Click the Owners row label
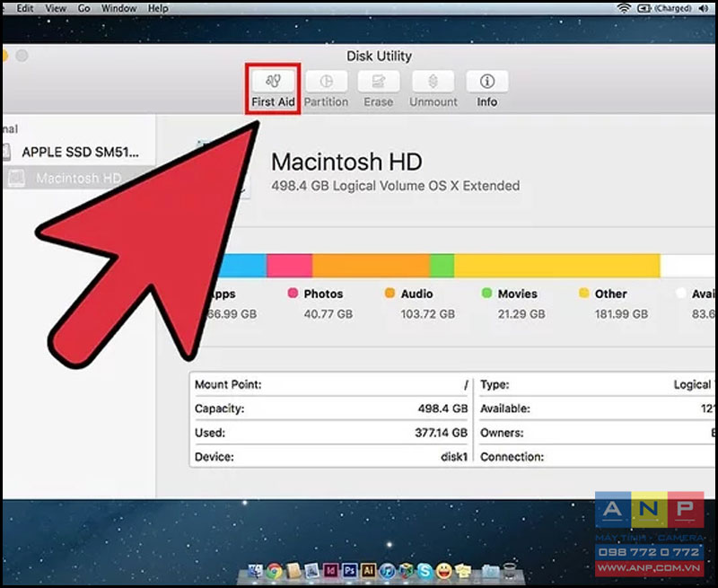This screenshot has width=718, height=588. point(502,433)
